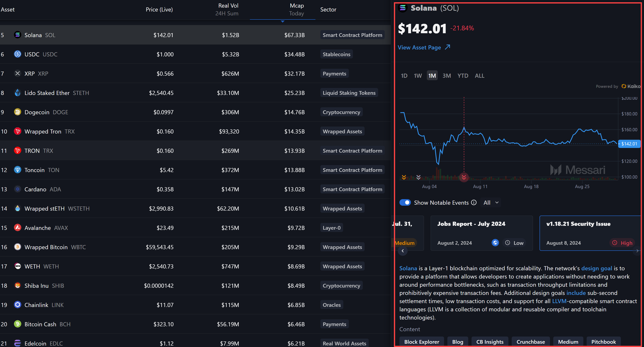
Task: Click the Solana logo in the detail panel header
Action: (x=402, y=8)
